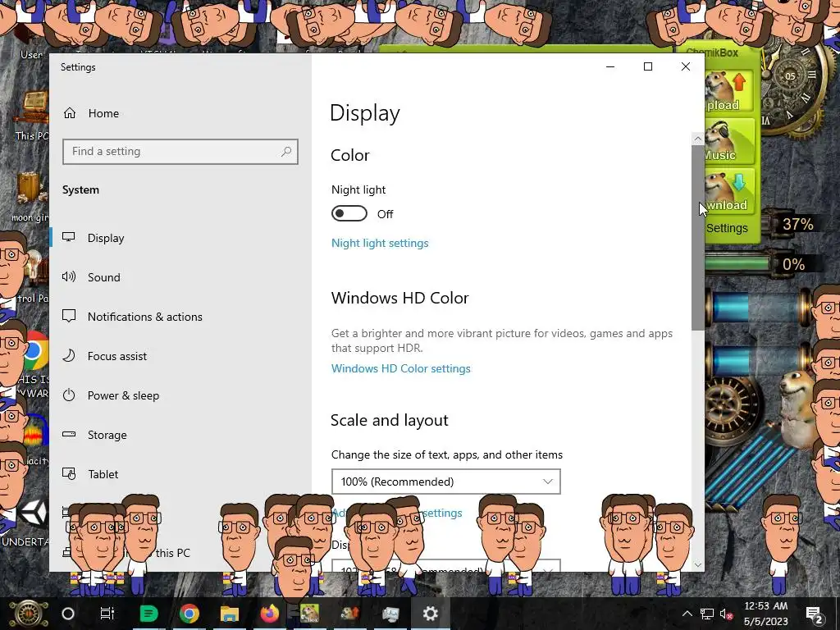Open the Tablet settings label
The width and height of the screenshot is (840, 630).
click(x=103, y=475)
